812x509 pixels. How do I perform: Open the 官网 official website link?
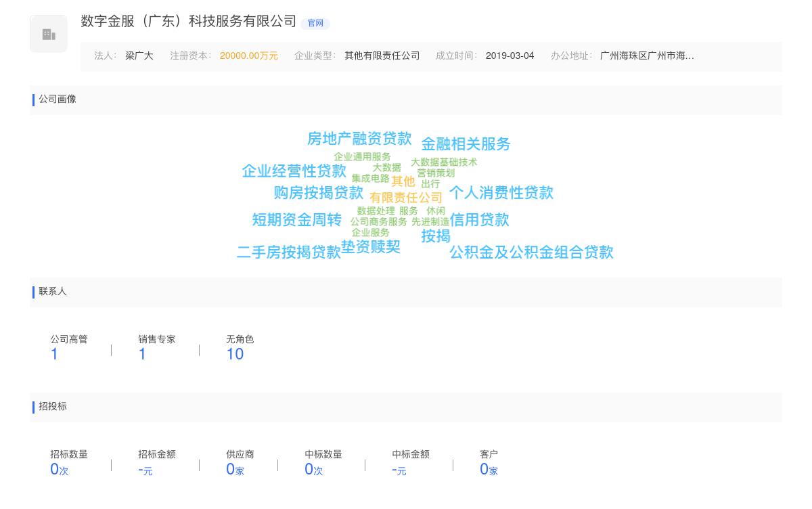tap(315, 23)
